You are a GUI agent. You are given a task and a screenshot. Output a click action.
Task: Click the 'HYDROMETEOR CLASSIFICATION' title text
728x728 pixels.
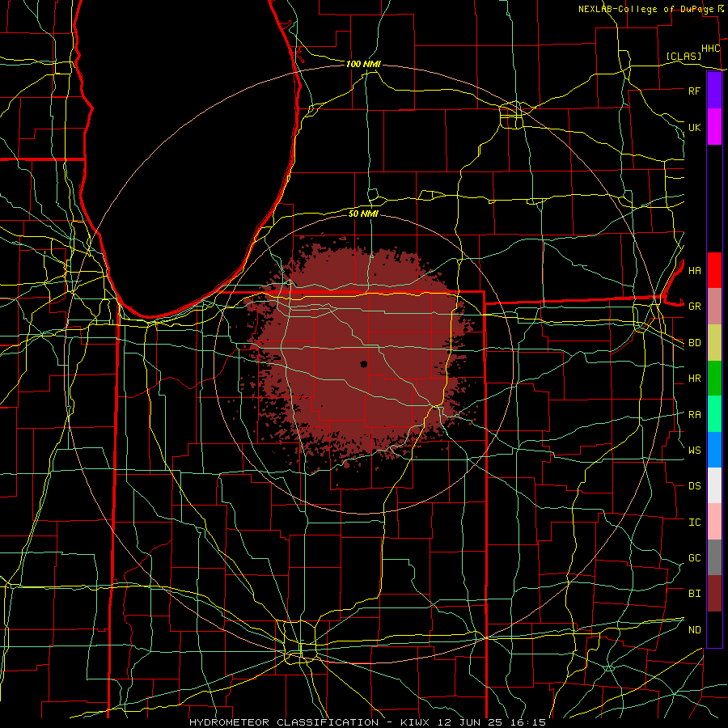click(284, 722)
